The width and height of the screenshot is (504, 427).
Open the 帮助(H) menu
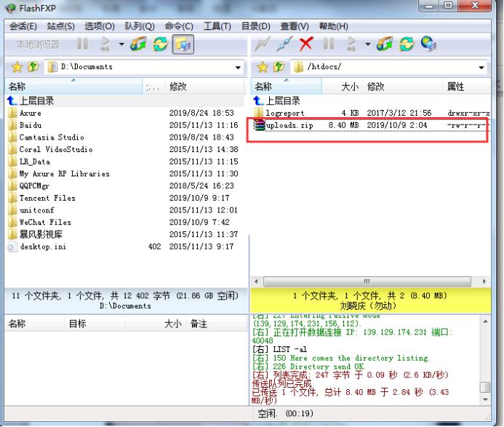click(x=333, y=26)
